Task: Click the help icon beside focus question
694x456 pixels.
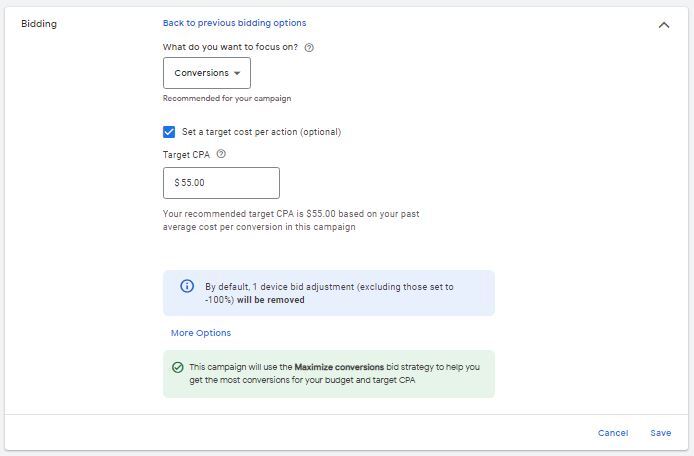Action: pyautogui.click(x=309, y=47)
